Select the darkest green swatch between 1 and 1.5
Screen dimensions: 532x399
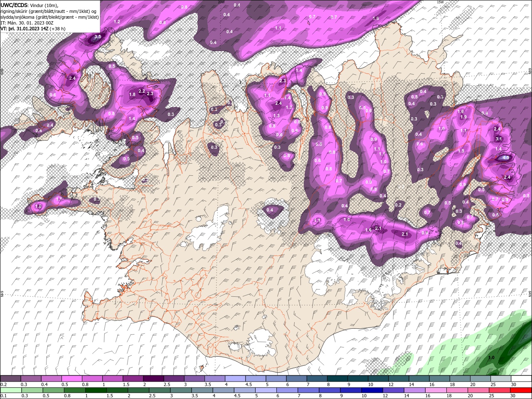point(96,390)
